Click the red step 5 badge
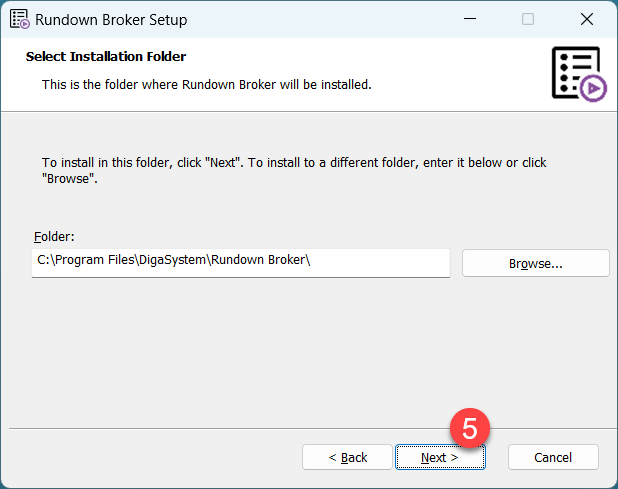The image size is (618, 489). (x=468, y=429)
